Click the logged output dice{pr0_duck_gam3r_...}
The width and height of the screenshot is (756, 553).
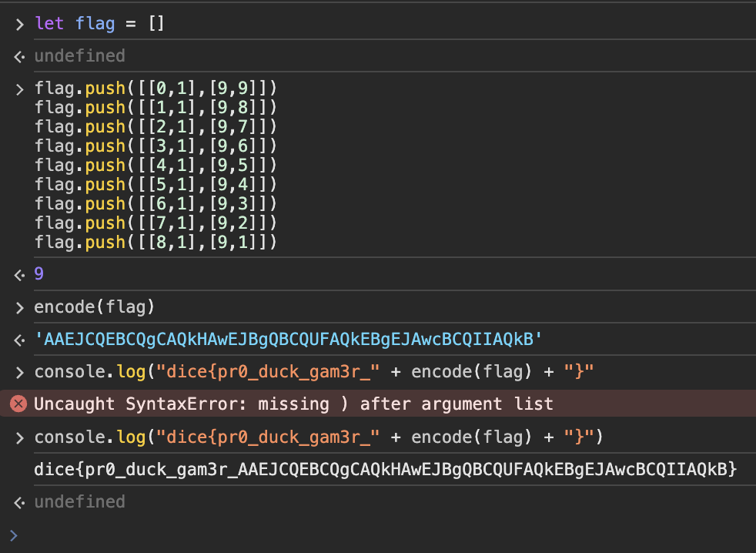tap(385, 469)
